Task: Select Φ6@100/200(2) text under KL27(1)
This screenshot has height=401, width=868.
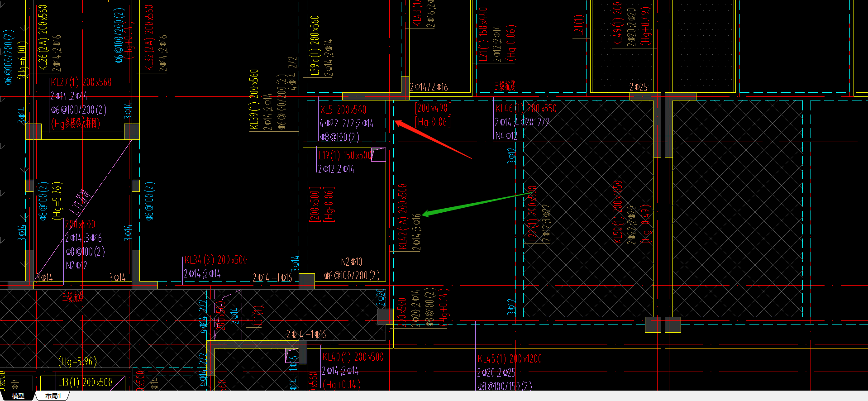Action: pos(79,110)
